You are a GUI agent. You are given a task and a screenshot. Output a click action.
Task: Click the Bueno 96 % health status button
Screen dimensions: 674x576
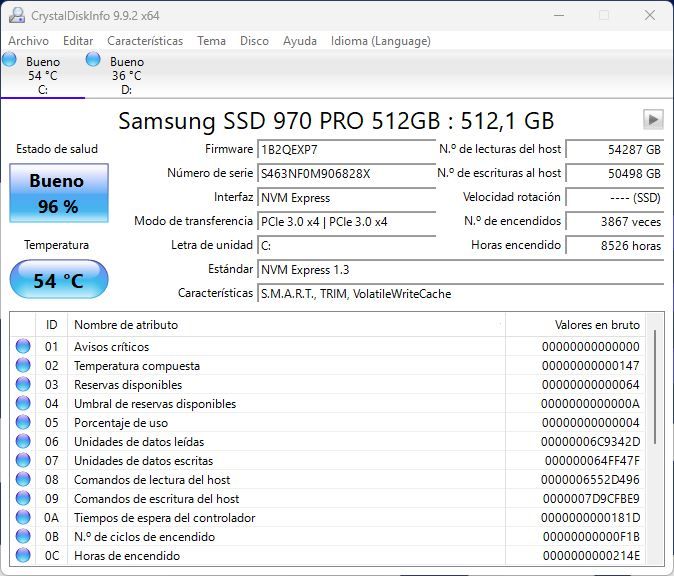pyautogui.click(x=59, y=193)
